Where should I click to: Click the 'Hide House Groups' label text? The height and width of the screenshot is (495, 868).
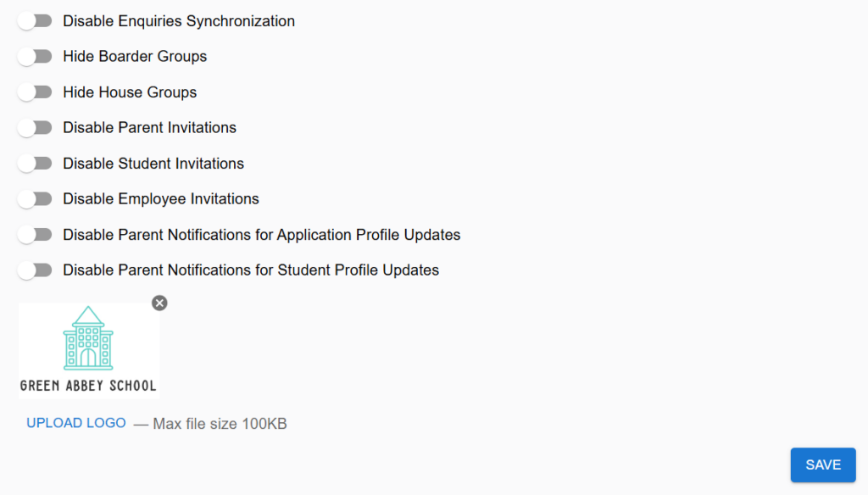click(x=130, y=92)
